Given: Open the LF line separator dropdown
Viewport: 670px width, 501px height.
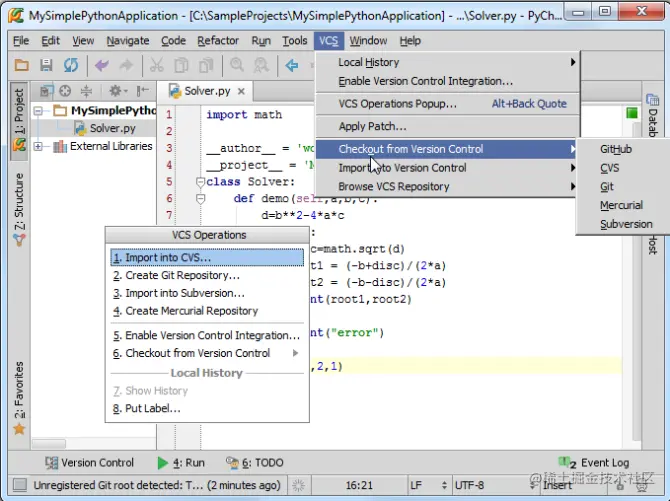Looking at the screenshot, I should coord(429,486).
